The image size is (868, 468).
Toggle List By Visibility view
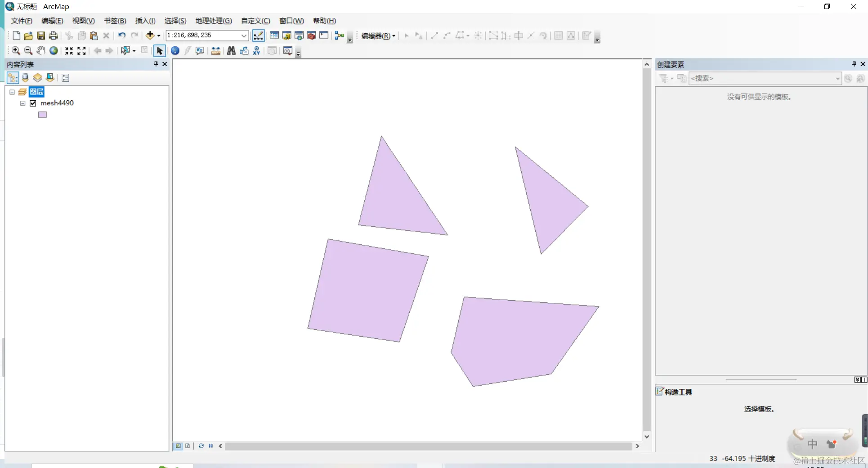38,78
